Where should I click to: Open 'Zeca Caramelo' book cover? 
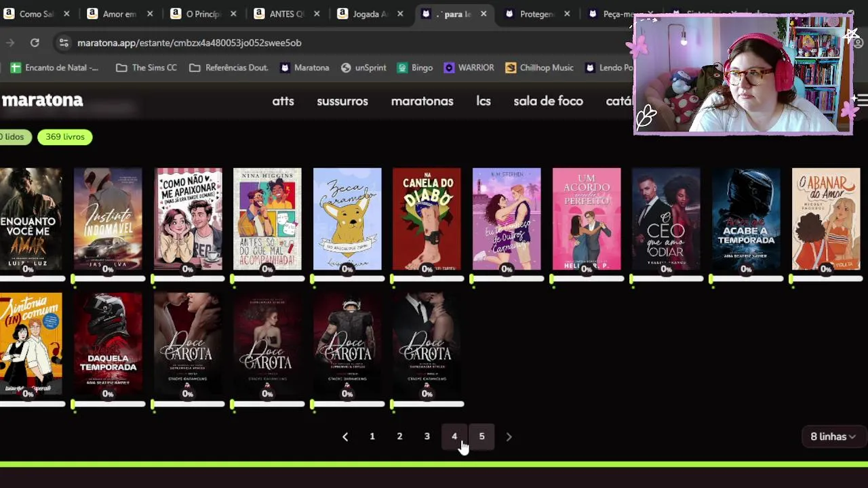pos(347,219)
